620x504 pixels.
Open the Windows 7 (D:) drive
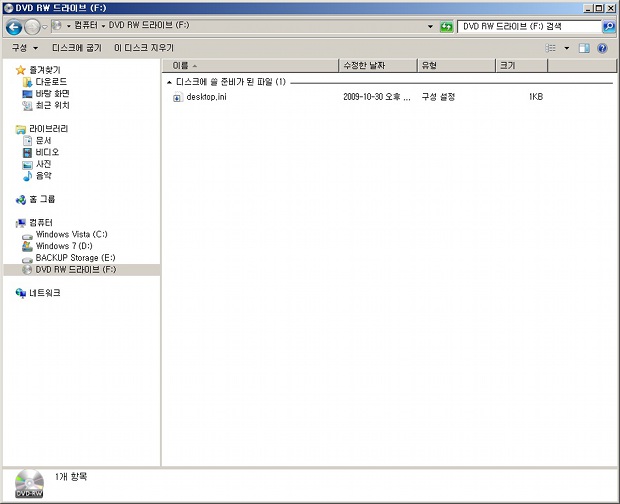(64, 246)
